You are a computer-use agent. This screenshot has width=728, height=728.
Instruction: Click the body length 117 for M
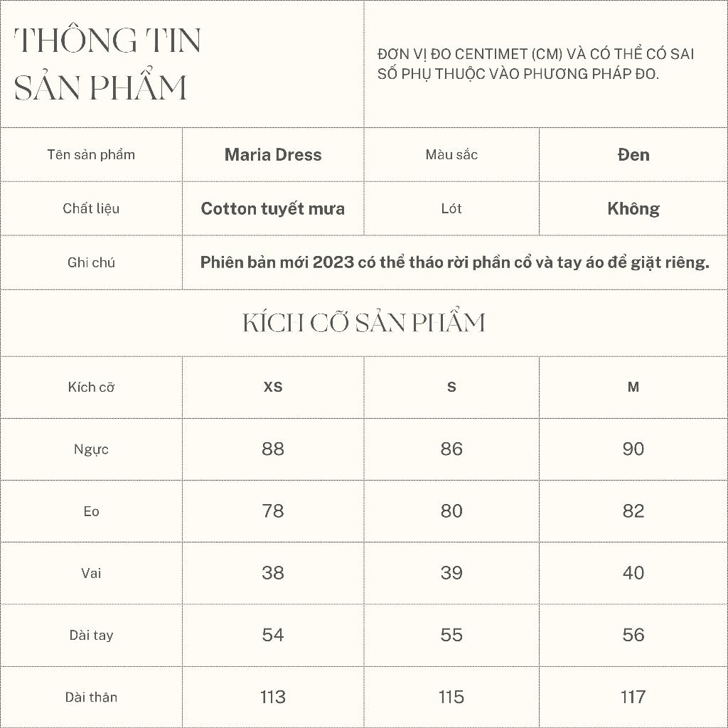tap(633, 697)
